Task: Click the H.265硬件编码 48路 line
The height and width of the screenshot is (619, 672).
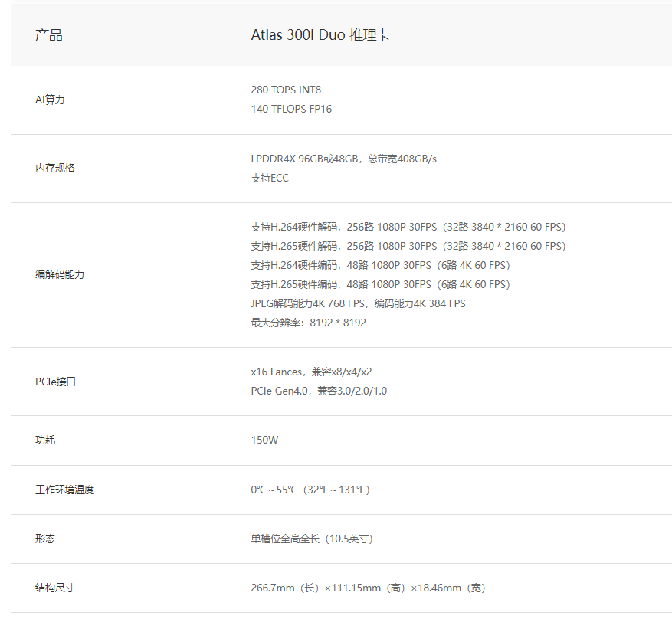Action: click(x=380, y=284)
